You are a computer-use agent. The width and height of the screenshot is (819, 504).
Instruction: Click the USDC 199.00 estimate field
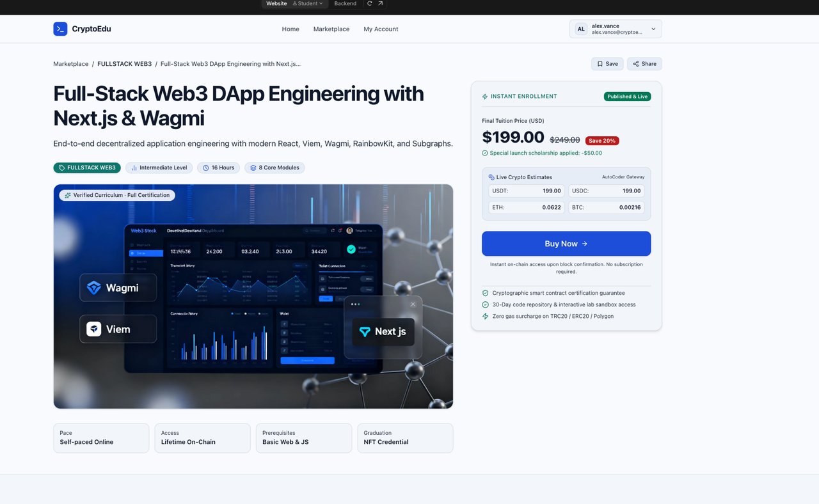click(x=606, y=191)
